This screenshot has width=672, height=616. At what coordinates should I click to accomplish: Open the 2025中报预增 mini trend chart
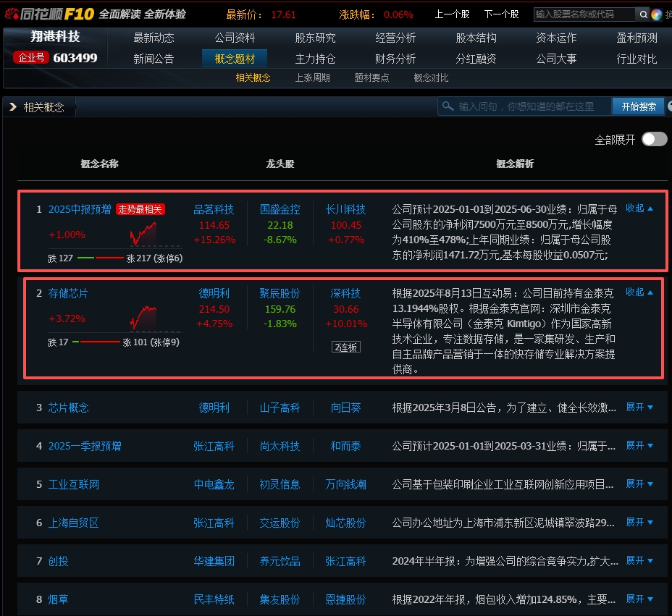coord(143,234)
